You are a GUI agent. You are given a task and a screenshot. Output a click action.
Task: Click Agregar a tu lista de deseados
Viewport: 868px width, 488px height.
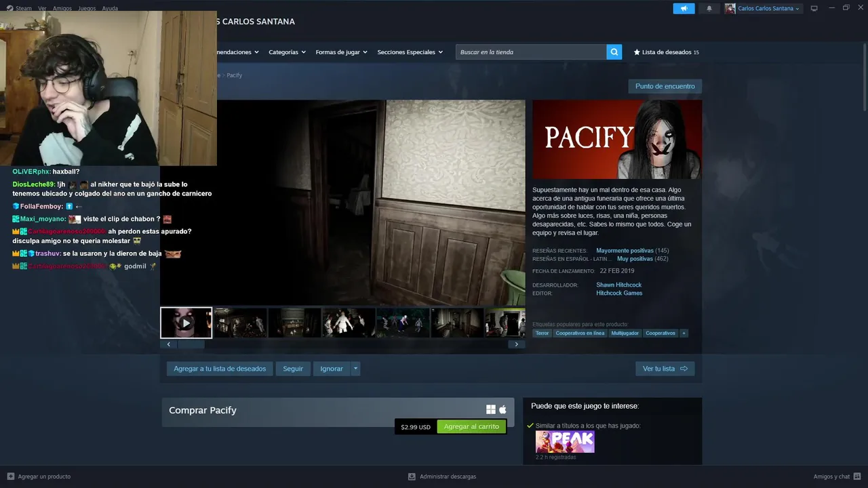point(220,369)
